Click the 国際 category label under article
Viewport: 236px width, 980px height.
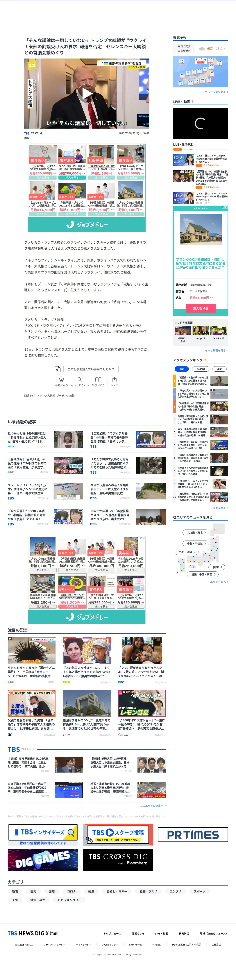pos(27,138)
